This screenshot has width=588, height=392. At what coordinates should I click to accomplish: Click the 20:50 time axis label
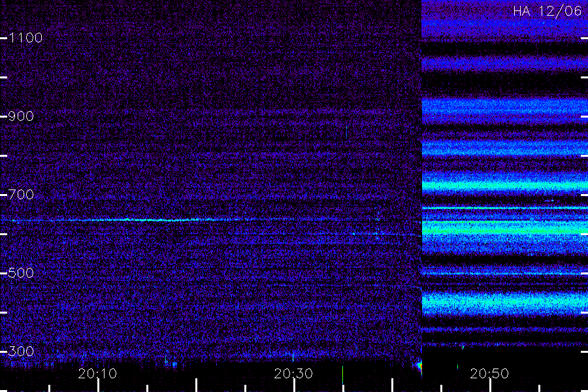tap(489, 374)
